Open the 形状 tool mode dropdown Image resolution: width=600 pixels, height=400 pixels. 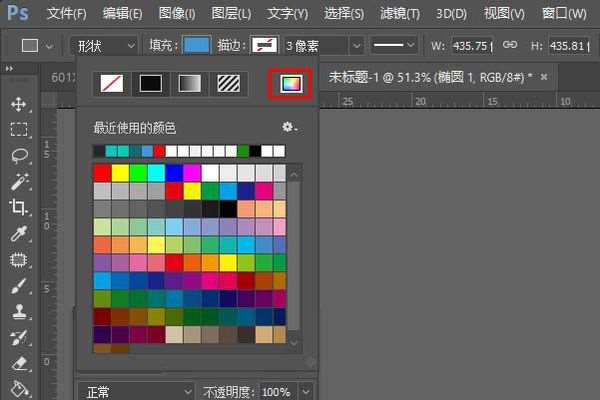[104, 46]
